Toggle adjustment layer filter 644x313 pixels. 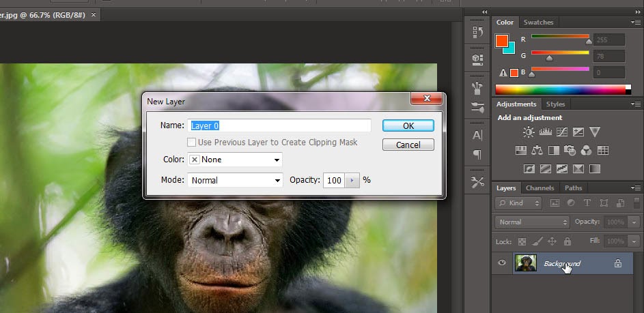(x=571, y=203)
